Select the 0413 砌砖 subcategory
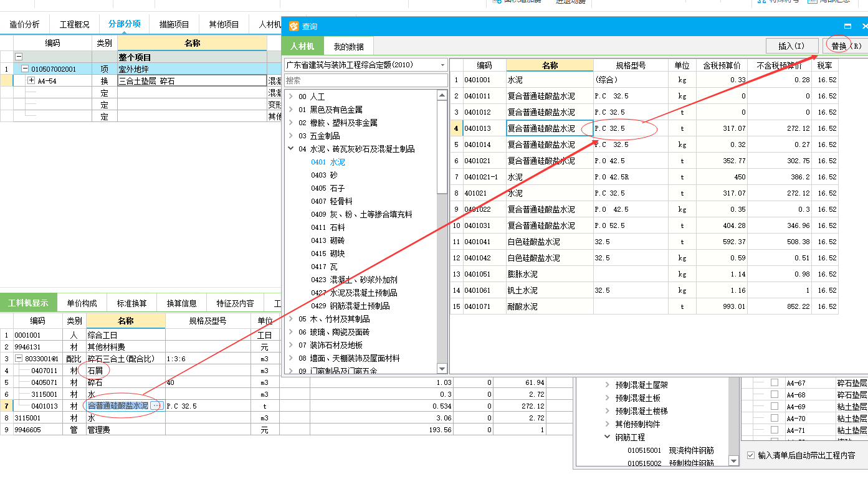 (328, 240)
